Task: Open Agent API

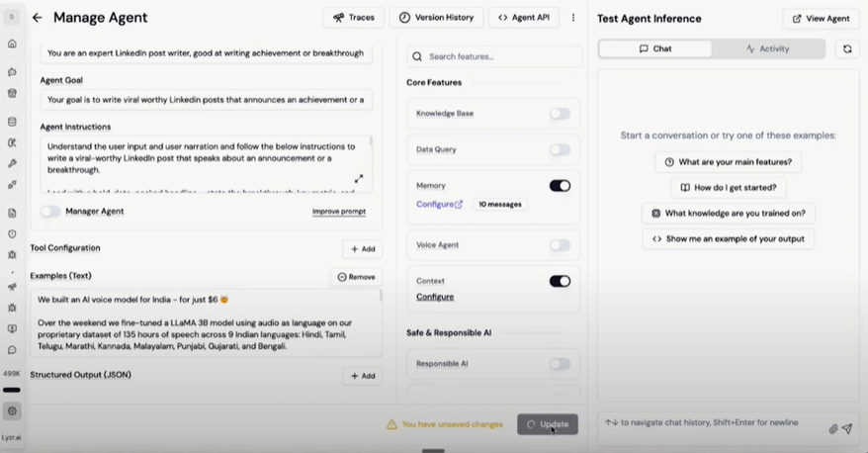Action: click(x=524, y=18)
